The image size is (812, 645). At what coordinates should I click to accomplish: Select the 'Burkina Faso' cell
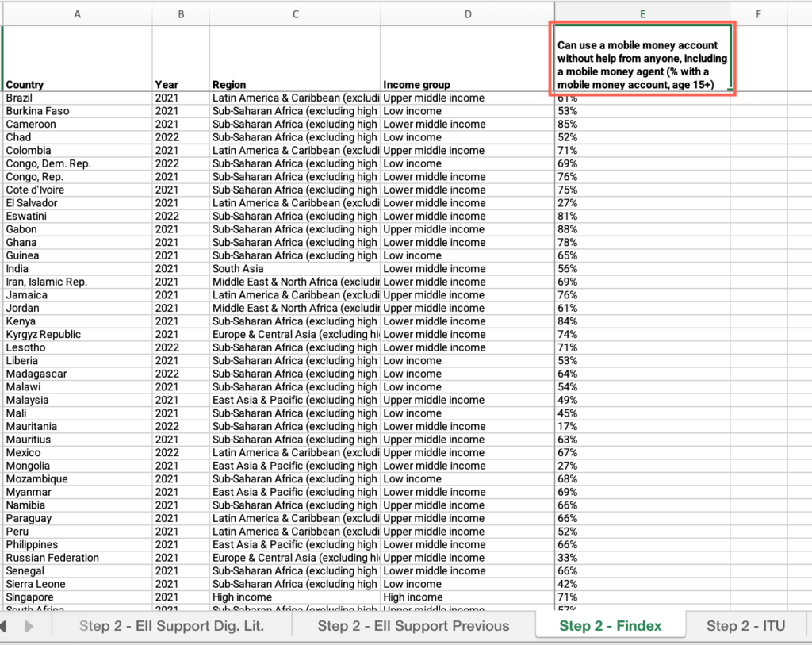point(77,111)
